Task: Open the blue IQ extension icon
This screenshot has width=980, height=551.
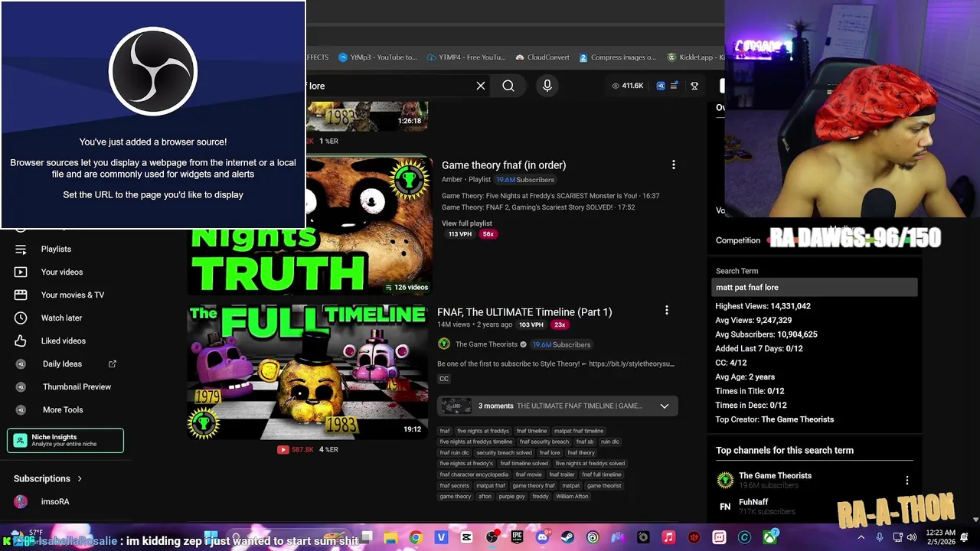Action: (661, 86)
